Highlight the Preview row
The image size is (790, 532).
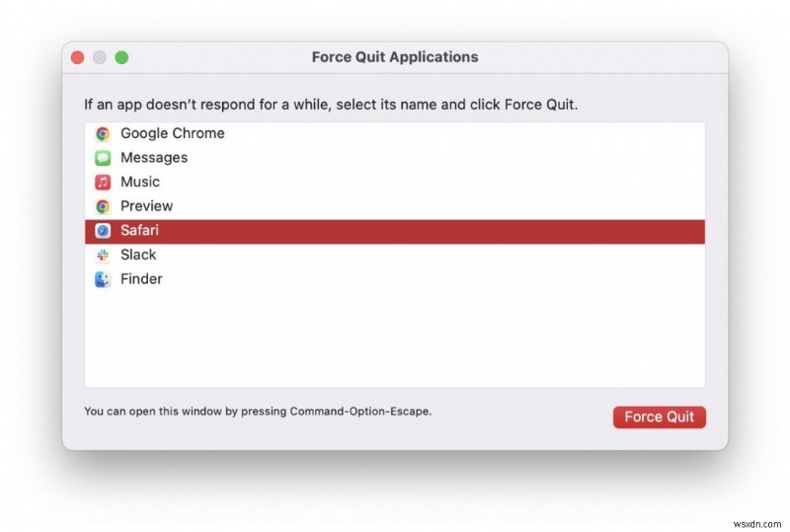[146, 206]
